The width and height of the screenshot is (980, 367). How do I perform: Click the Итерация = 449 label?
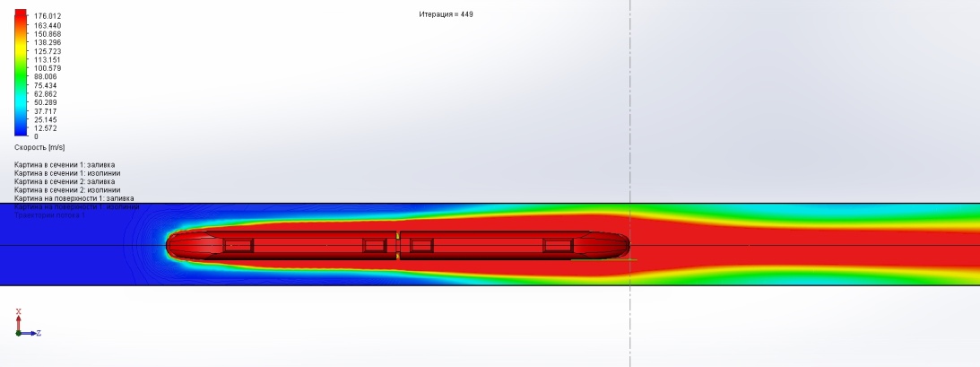tap(446, 14)
